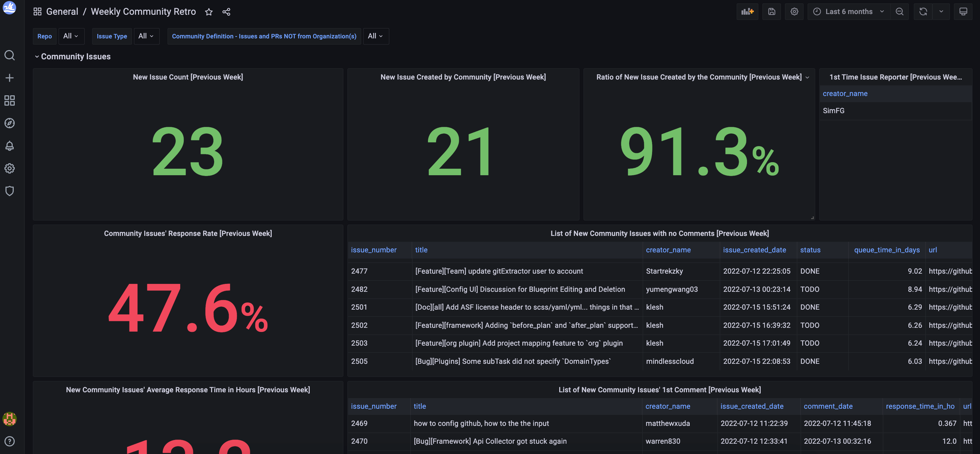Open the Issue Type All dropdown
This screenshot has width=980, height=454.
click(x=146, y=36)
